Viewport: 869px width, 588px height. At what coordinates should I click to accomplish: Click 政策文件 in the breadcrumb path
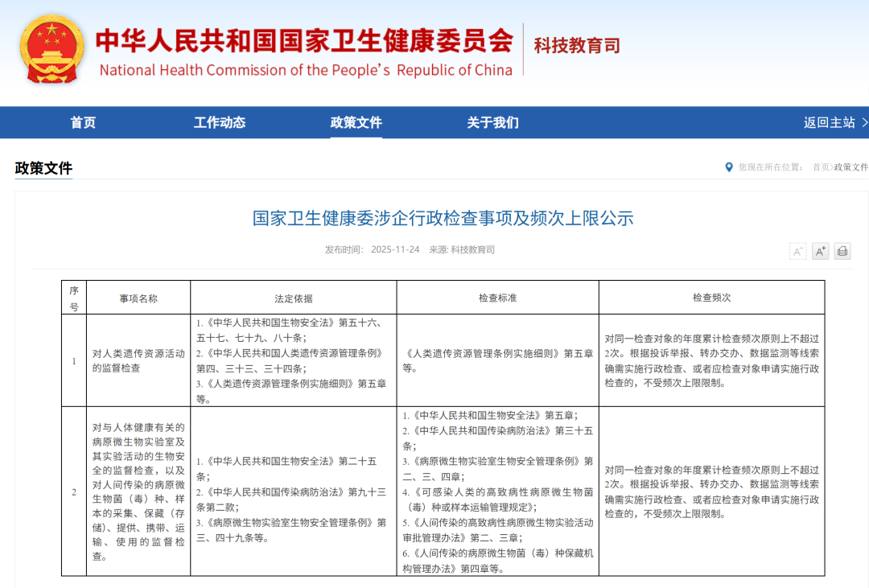(x=851, y=167)
